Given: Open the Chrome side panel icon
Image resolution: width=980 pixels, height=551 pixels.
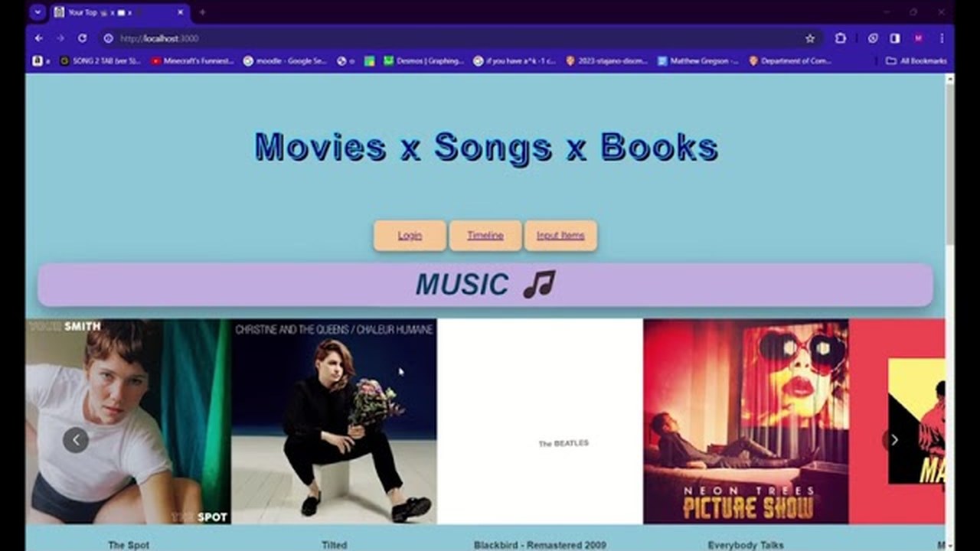Looking at the screenshot, I should pos(895,38).
